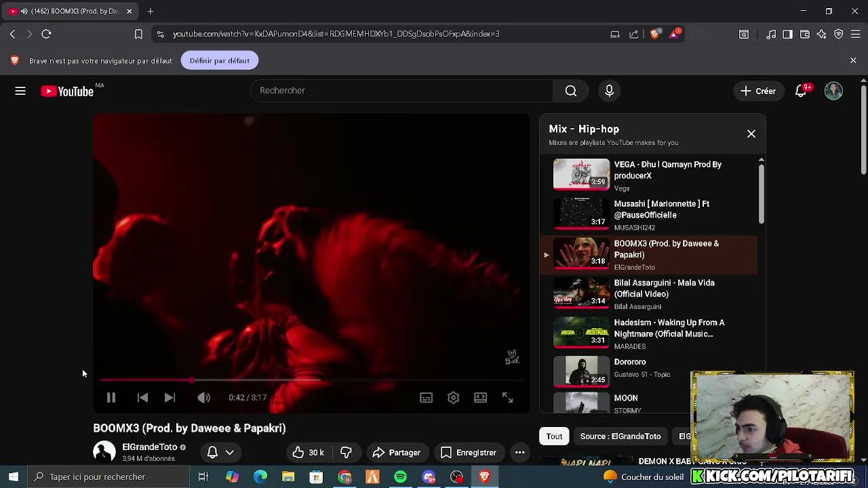The image size is (868, 488).
Task: Click the subscription notification bell
Action: pos(212,452)
